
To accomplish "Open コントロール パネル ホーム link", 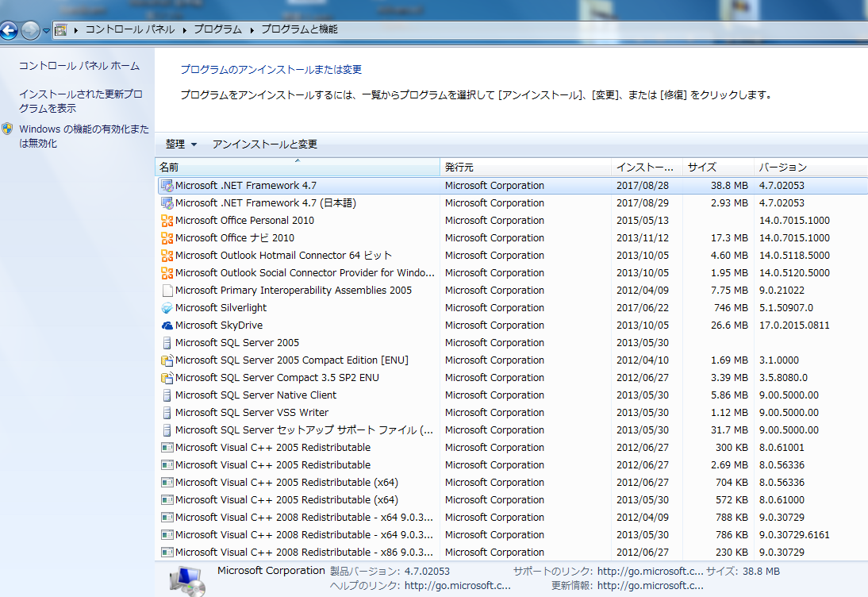I will tap(79, 66).
